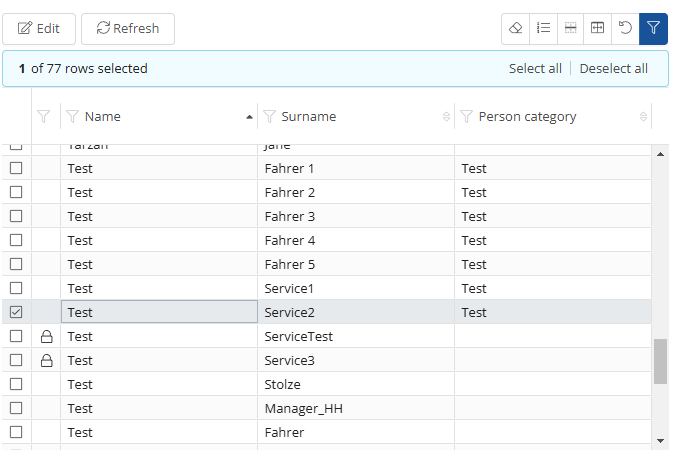This screenshot has width=682, height=457.
Task: Click the Deselect all link
Action: (613, 69)
